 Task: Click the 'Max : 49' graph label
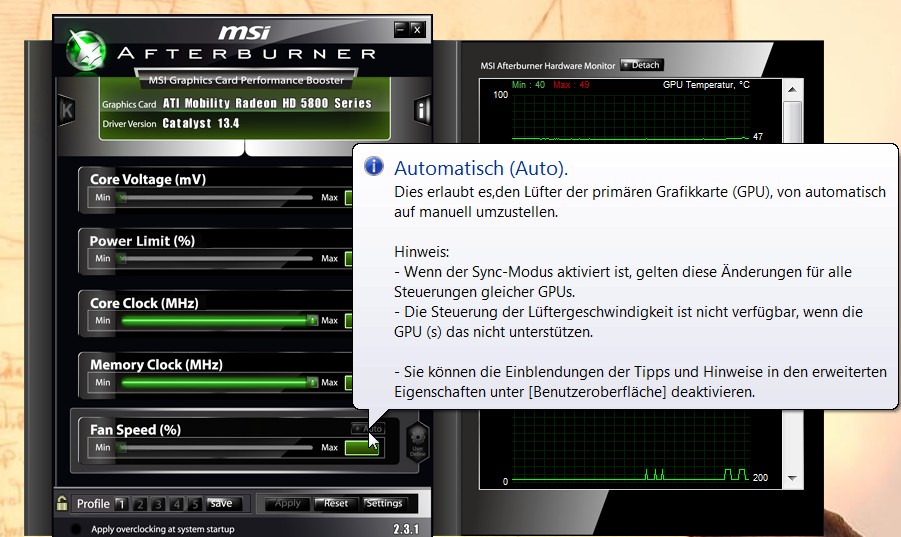pos(571,85)
